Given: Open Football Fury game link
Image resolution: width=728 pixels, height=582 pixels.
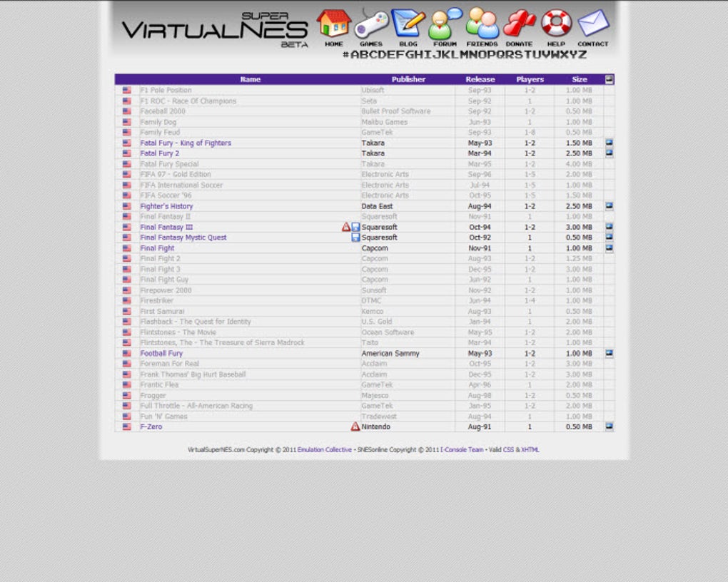Looking at the screenshot, I should click(161, 353).
